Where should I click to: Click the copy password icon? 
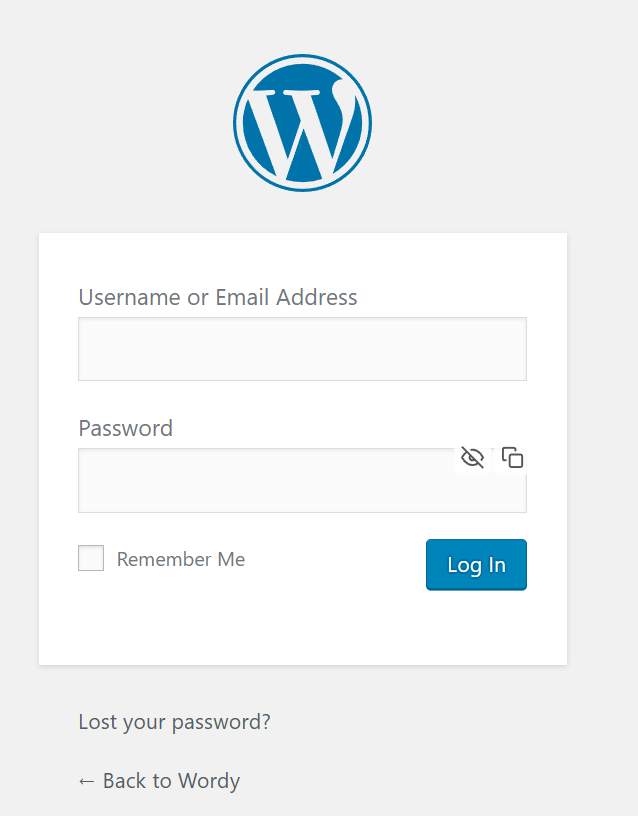(512, 458)
